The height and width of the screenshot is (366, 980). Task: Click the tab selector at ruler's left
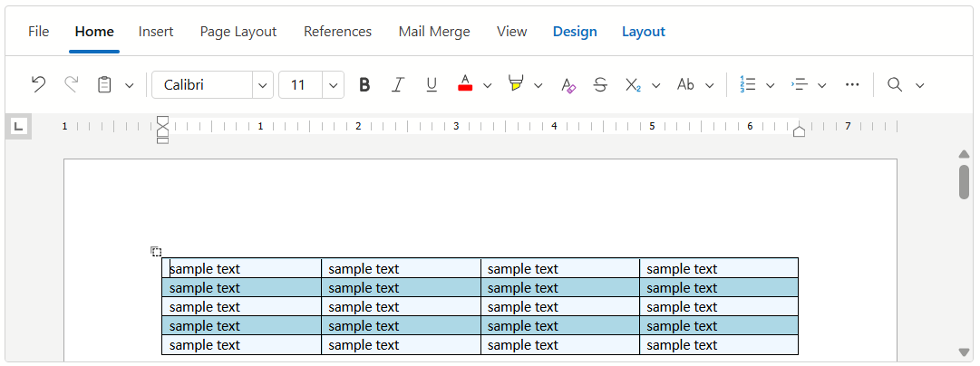(x=18, y=126)
